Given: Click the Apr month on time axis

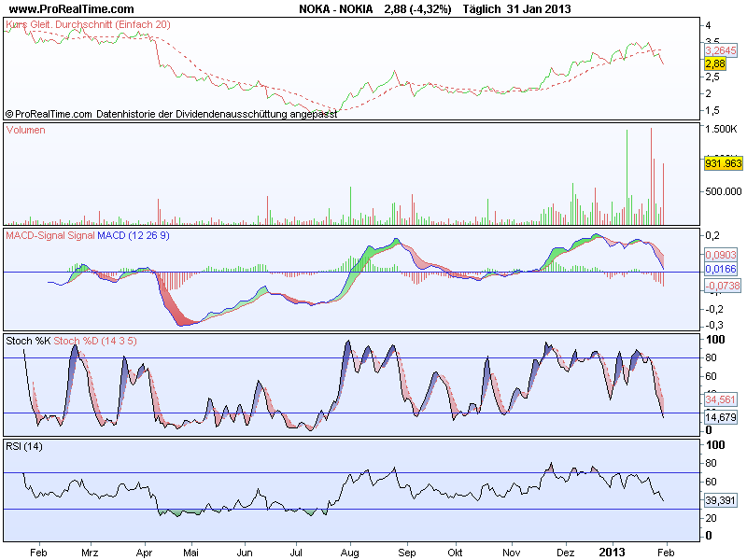Looking at the screenshot, I should tap(144, 553).
